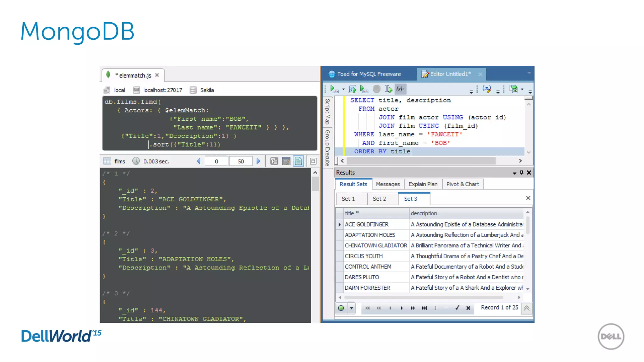Image resolution: width=644 pixels, height=362 pixels.
Task: Select the CHINATOWN GLADIATOR title cell
Action: point(376,246)
